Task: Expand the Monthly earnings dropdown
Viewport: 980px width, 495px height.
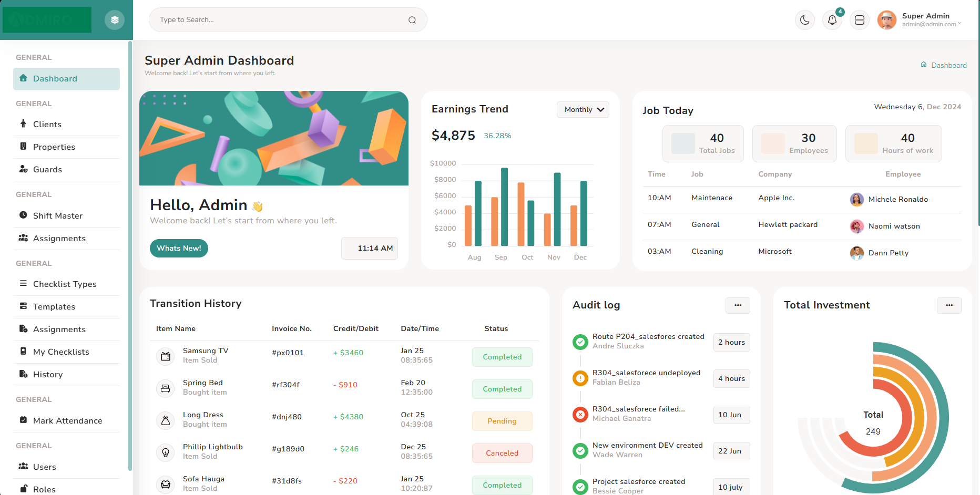Action: 583,109
